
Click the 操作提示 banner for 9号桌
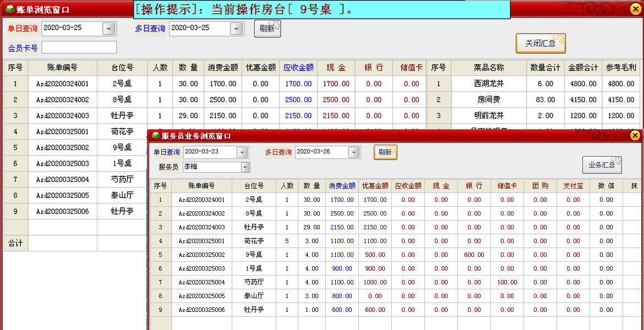click(321, 9)
